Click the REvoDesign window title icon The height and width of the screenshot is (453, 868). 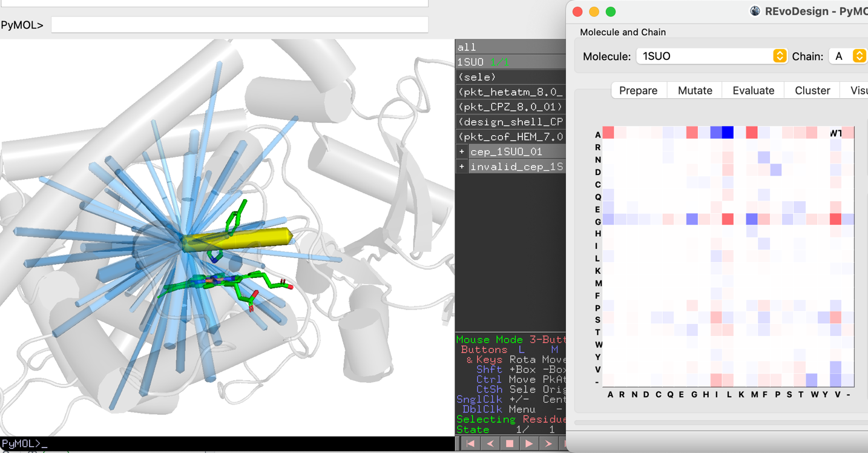pyautogui.click(x=755, y=11)
